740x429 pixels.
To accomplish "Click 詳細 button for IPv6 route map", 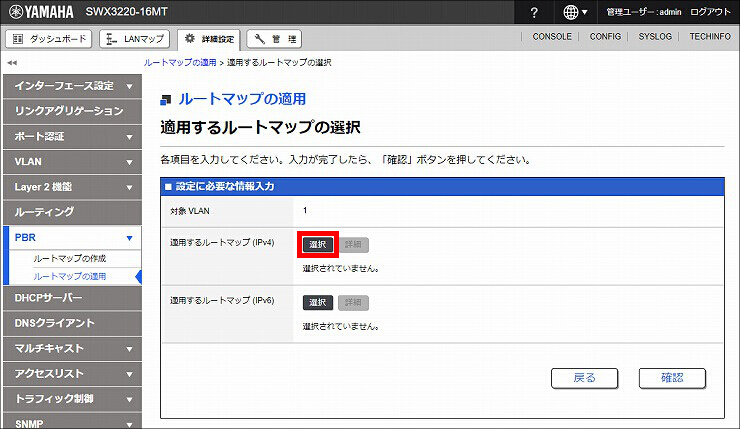I will pyautogui.click(x=353, y=303).
